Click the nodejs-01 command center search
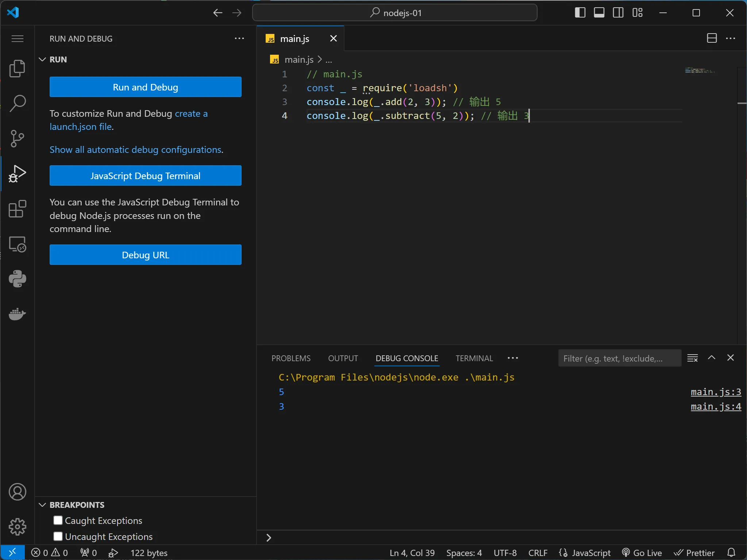This screenshot has width=747, height=560. coord(395,13)
